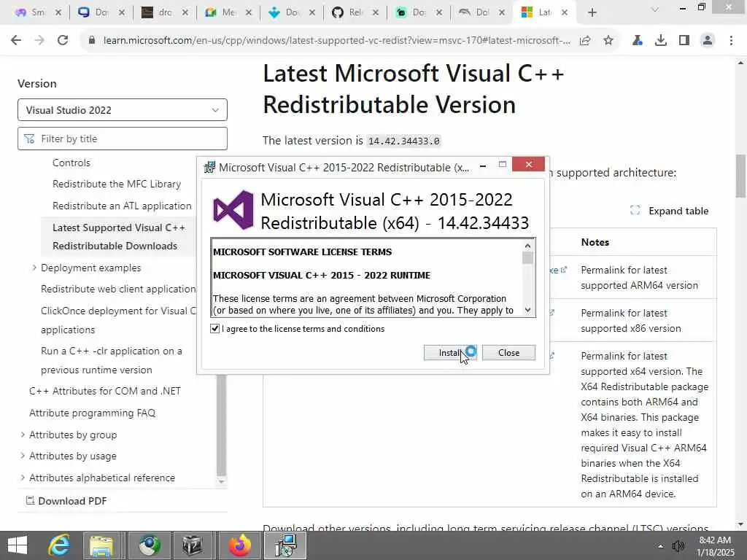Show hidden tray icons arrow
The width and height of the screenshot is (747, 560).
coord(660,546)
